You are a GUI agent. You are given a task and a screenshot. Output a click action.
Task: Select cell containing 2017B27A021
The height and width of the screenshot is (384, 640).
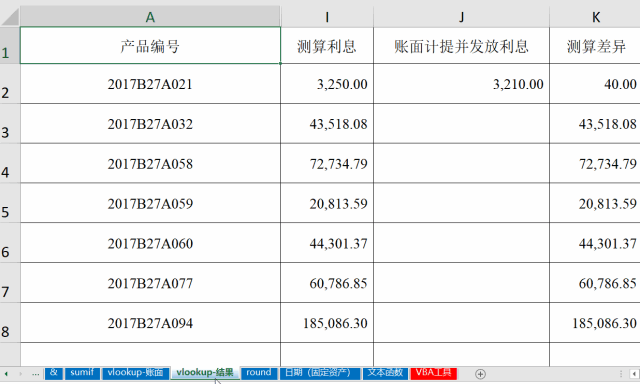pos(150,84)
